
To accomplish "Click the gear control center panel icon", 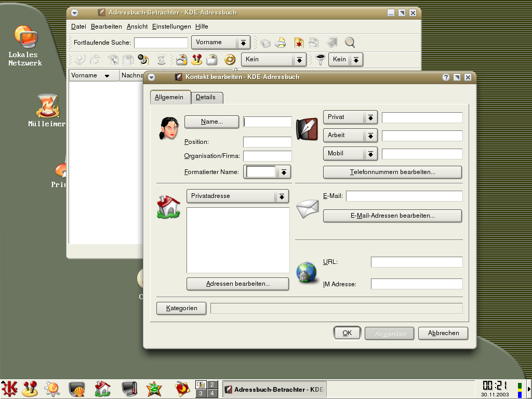I will [52, 389].
